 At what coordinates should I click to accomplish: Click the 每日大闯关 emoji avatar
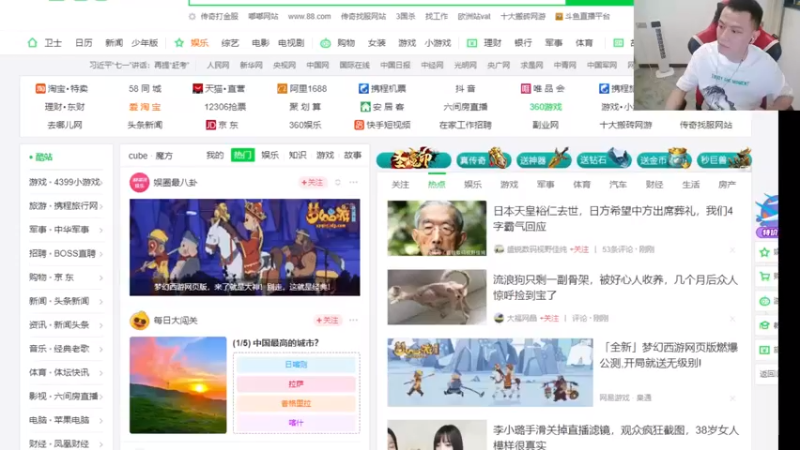pos(139,320)
